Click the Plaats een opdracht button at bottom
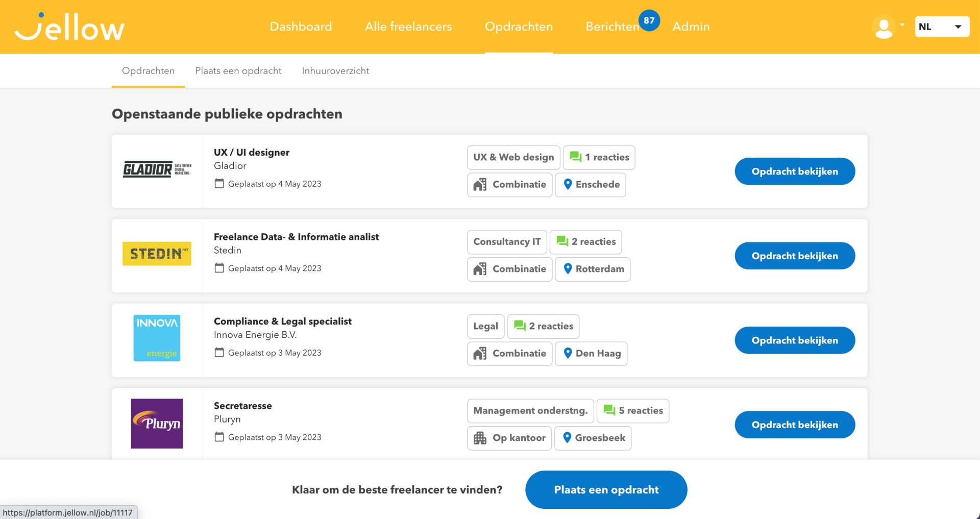Screen dimensions: 980x519 (606, 489)
